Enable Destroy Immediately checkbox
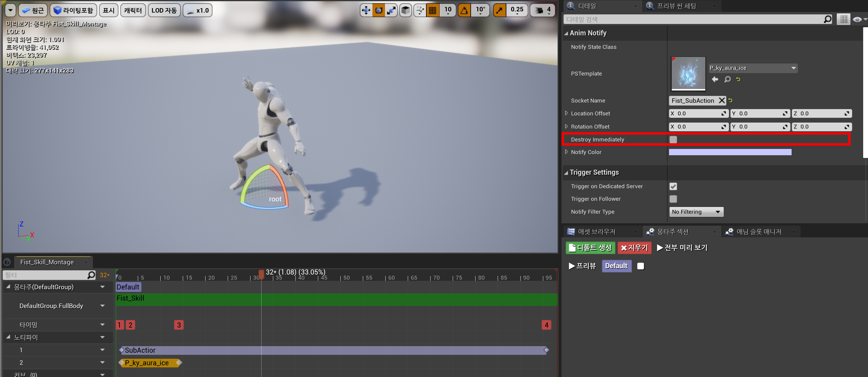Viewport: 868px width, 377px height. [x=673, y=139]
